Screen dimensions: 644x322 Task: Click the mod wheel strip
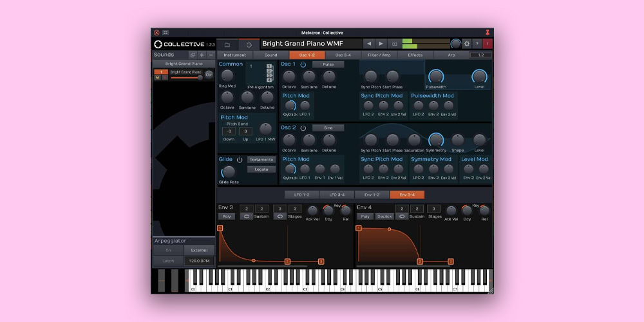[x=175, y=281]
